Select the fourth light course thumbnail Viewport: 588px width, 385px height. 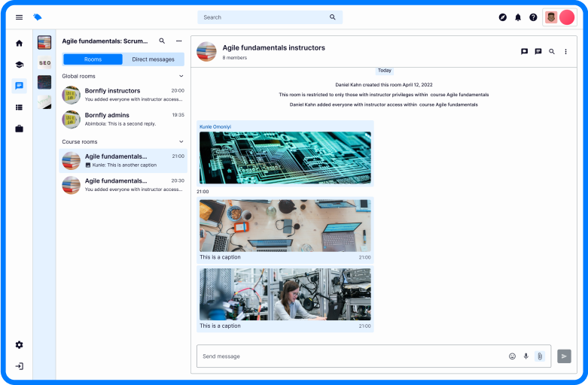[44, 102]
